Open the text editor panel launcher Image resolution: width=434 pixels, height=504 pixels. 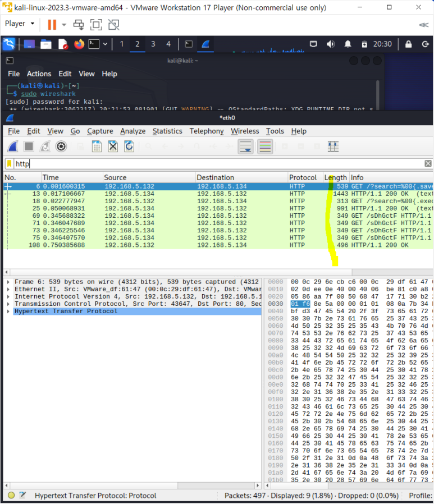tap(63, 44)
